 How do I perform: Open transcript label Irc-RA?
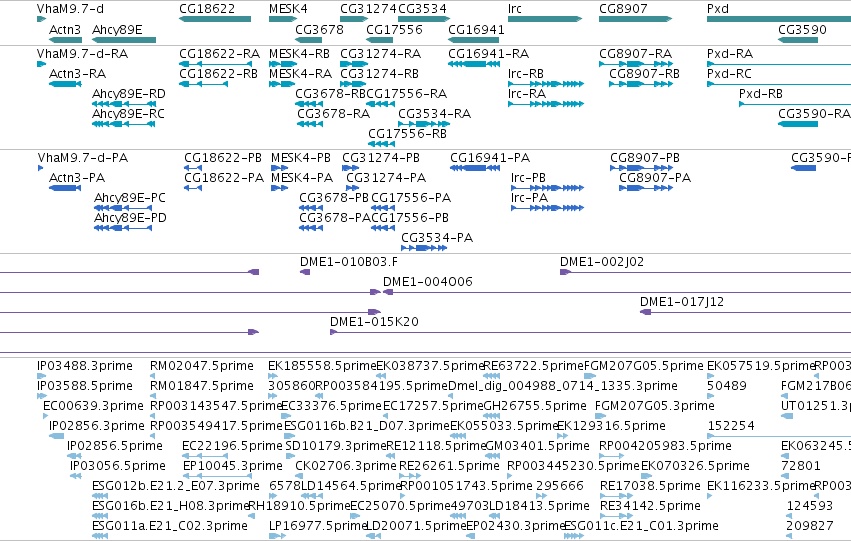coord(527,94)
